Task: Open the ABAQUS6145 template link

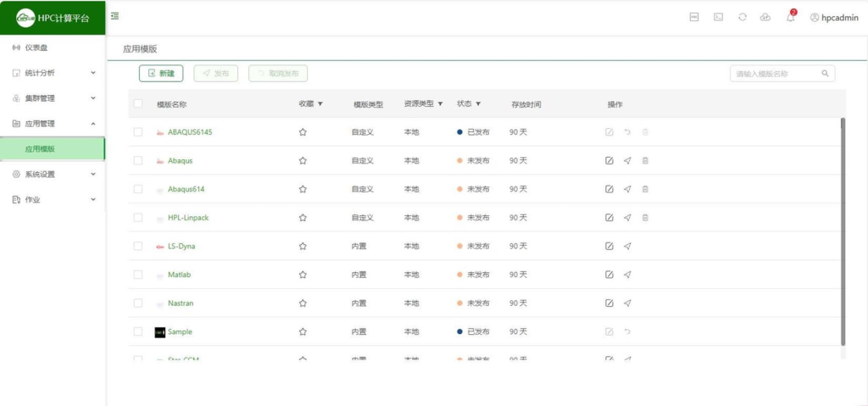Action: (190, 132)
